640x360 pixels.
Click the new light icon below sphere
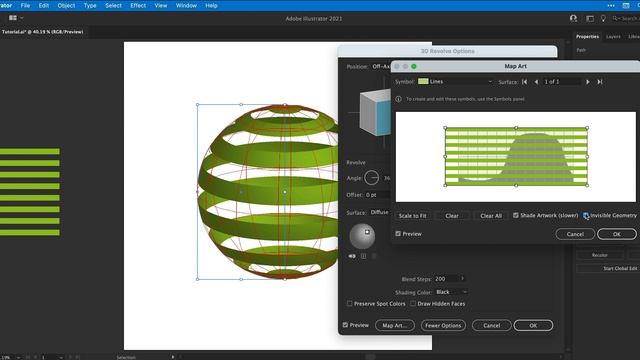pyautogui.click(x=363, y=256)
